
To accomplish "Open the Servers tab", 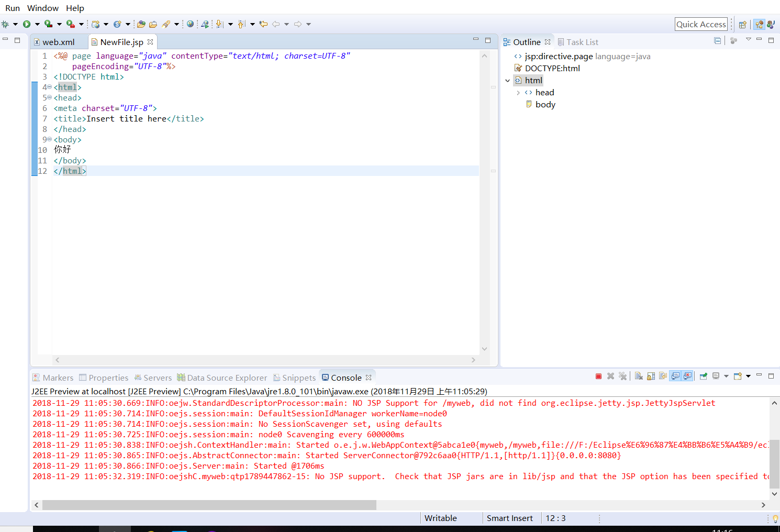I will click(x=153, y=378).
